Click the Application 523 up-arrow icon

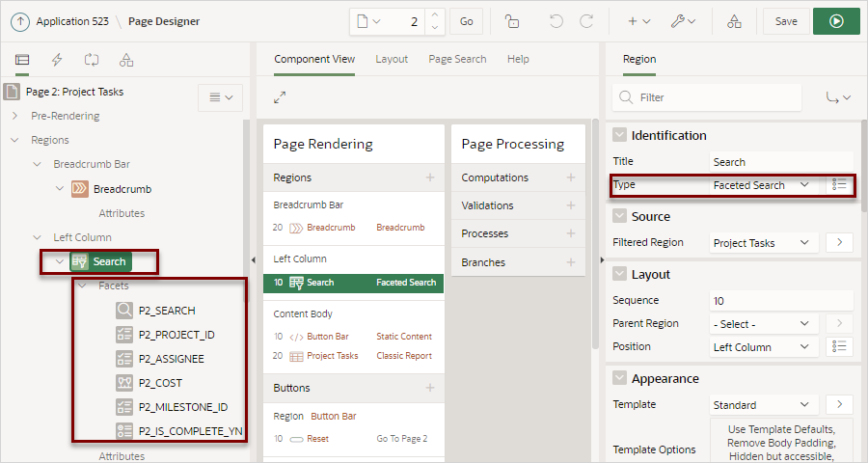click(x=20, y=21)
